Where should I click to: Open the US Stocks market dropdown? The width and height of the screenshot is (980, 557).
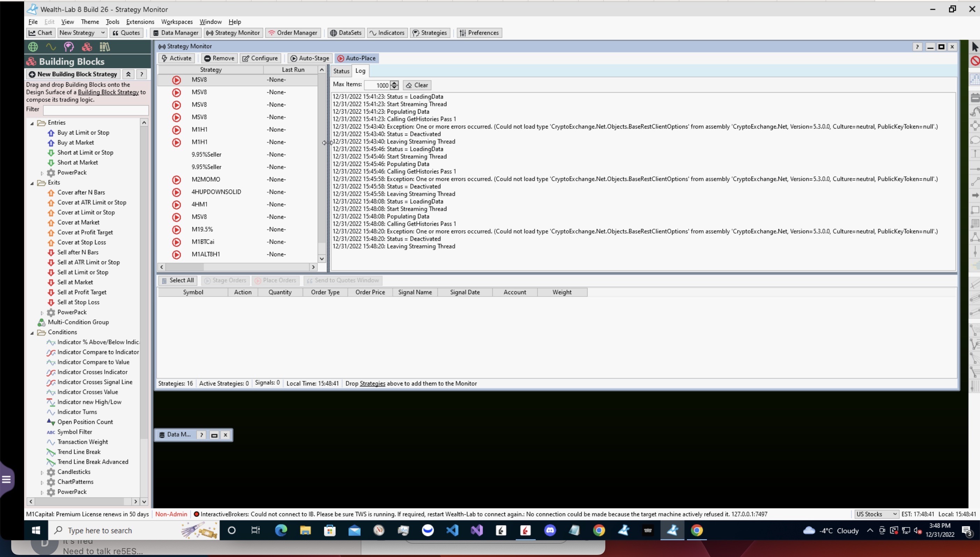point(876,514)
